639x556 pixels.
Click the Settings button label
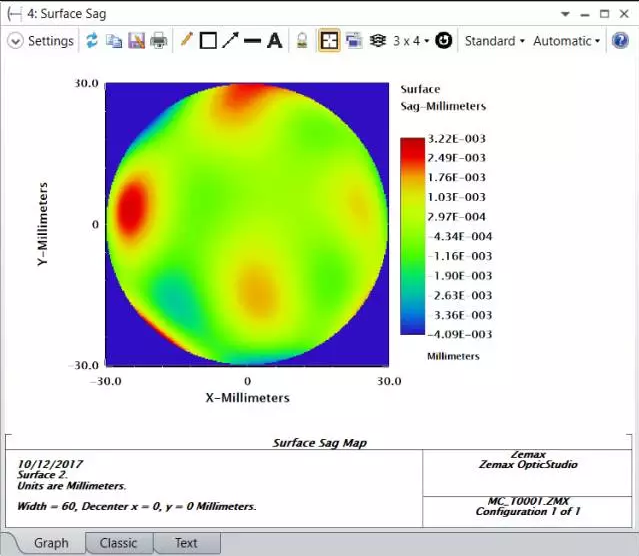pyautogui.click(x=50, y=41)
